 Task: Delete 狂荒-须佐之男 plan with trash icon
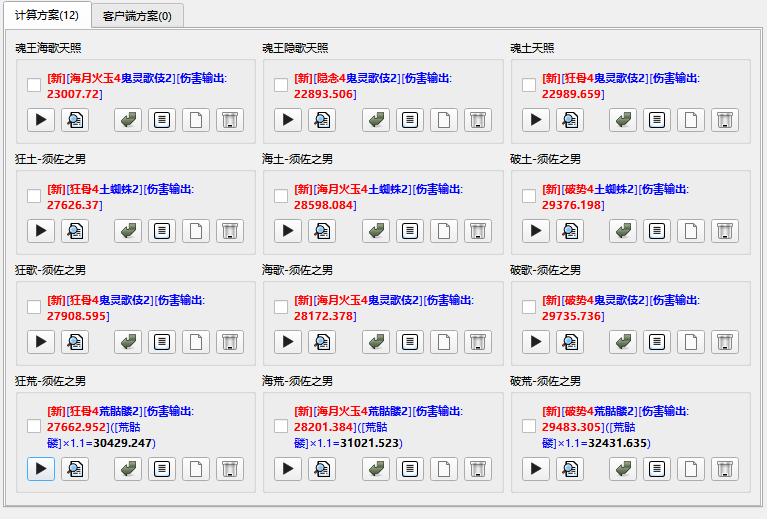click(x=230, y=469)
